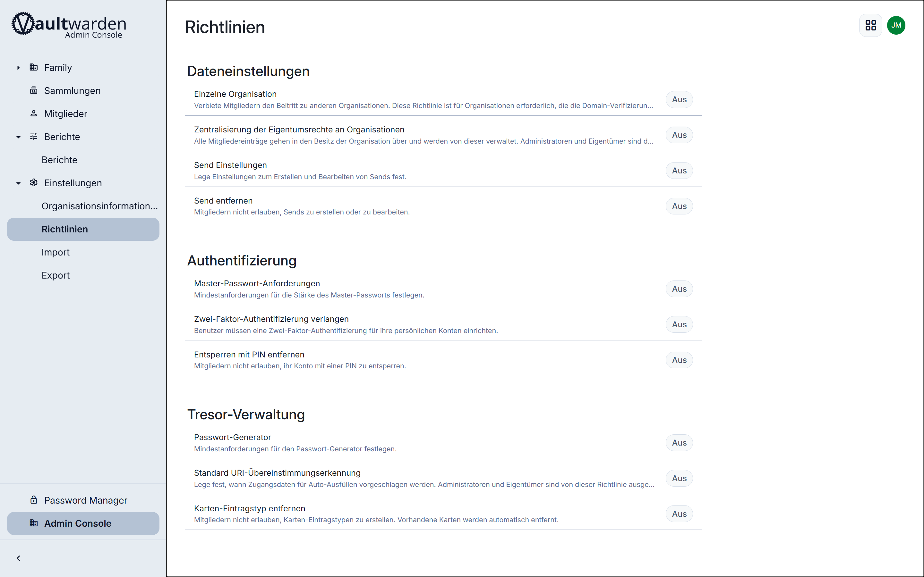Collapse the Einstellungen section arrow
924x577 pixels.
click(x=18, y=183)
